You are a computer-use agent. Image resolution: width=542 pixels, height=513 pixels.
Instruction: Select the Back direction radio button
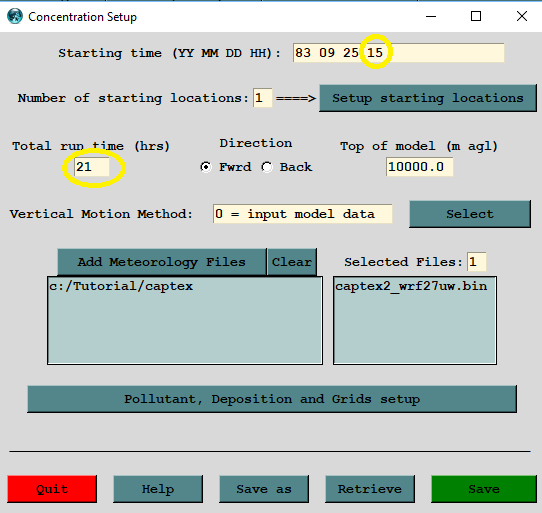[x=267, y=167]
